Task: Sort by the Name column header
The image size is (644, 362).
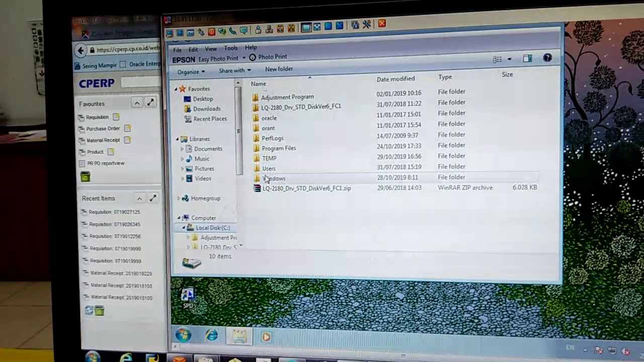Action: [259, 84]
